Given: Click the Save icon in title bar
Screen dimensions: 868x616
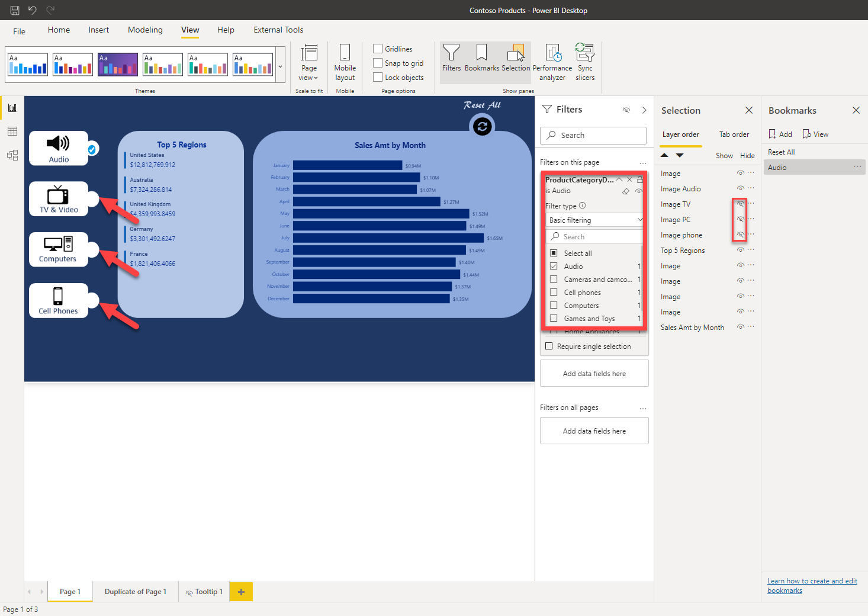Looking at the screenshot, I should [x=15, y=10].
